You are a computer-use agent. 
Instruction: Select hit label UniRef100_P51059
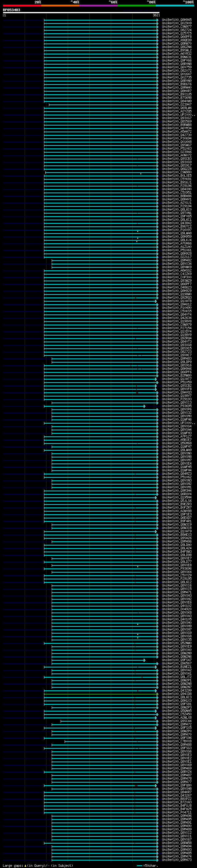[177, 382]
